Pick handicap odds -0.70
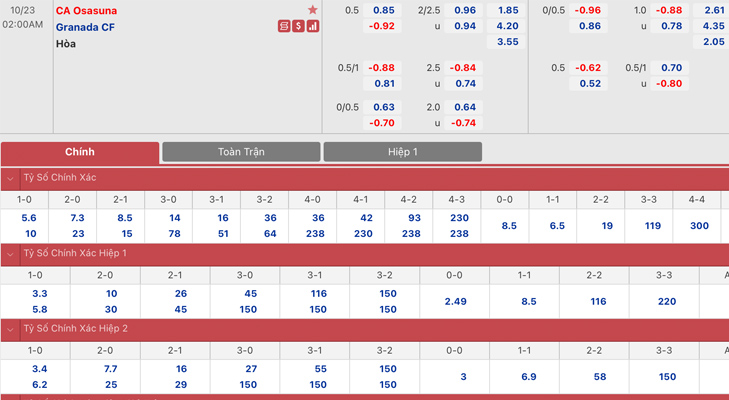729x400 pixels. pos(382,123)
